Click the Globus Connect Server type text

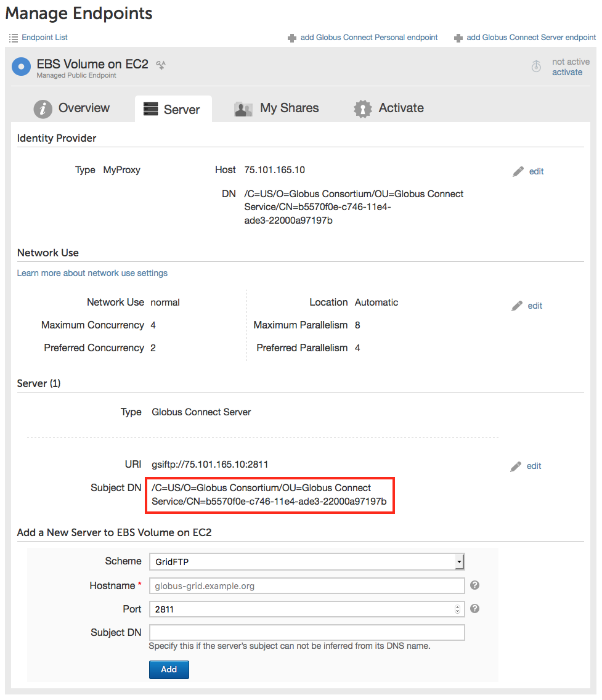coord(201,412)
